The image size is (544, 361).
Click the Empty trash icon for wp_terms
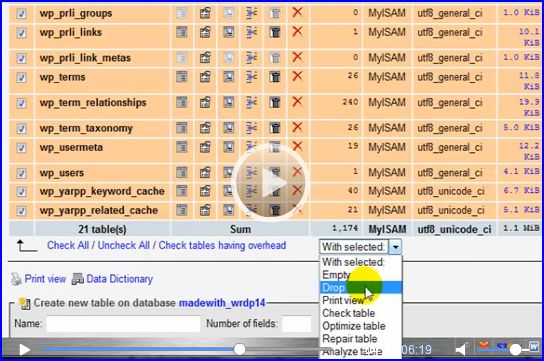tap(275, 77)
